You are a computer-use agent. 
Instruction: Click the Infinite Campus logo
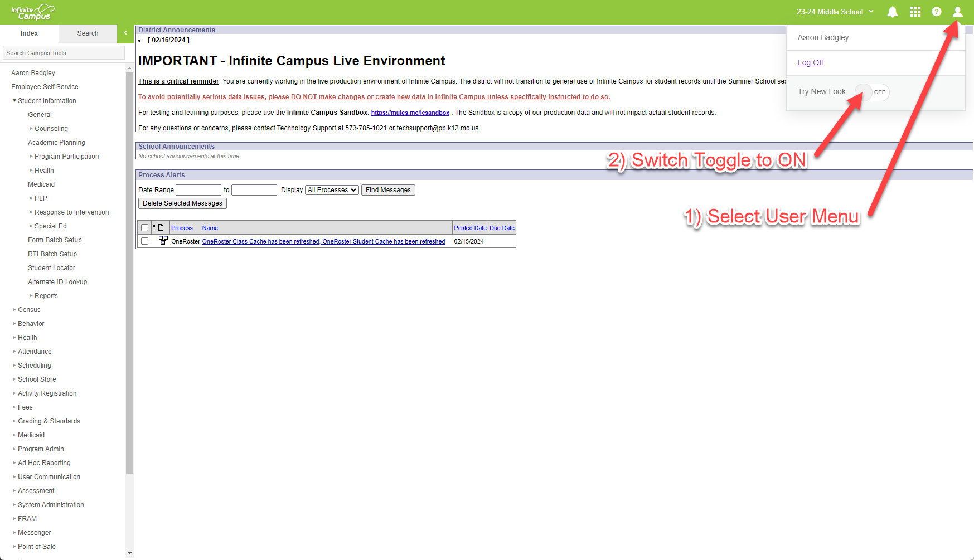pyautogui.click(x=33, y=12)
